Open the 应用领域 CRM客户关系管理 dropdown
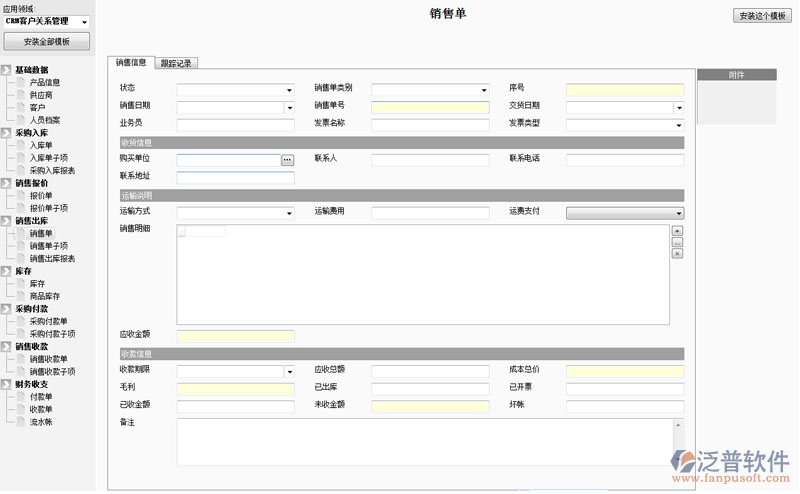Image resolution: width=800 pixels, height=494 pixels. click(x=83, y=22)
